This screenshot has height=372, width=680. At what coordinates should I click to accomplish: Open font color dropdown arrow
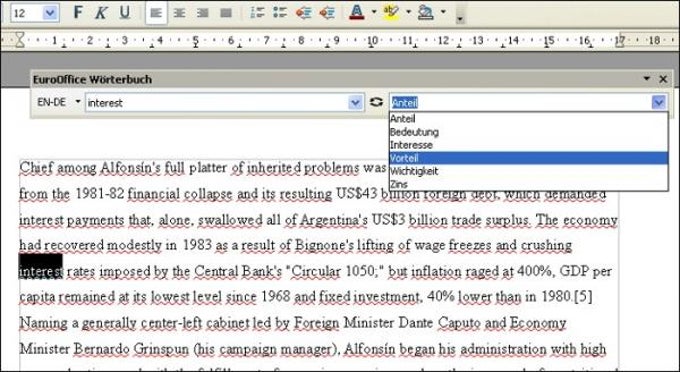pos(374,12)
